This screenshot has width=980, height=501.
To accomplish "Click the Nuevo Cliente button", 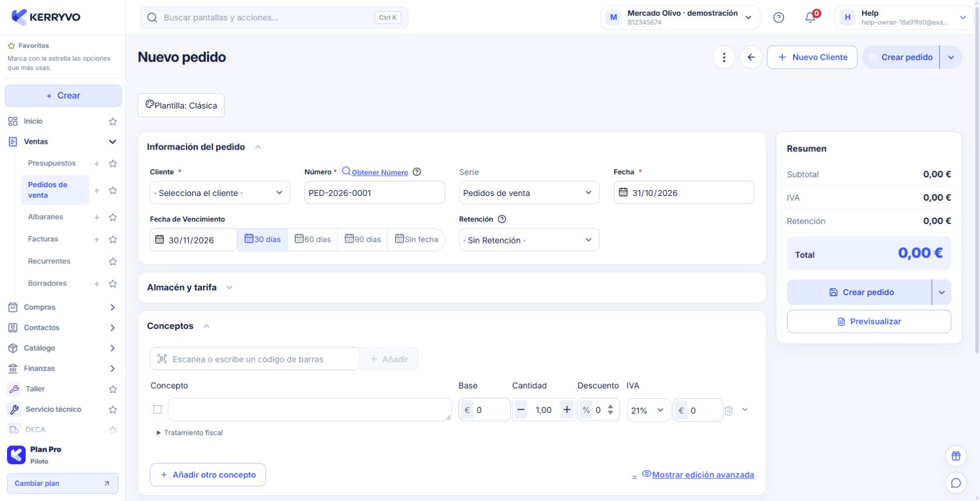I will tap(812, 57).
